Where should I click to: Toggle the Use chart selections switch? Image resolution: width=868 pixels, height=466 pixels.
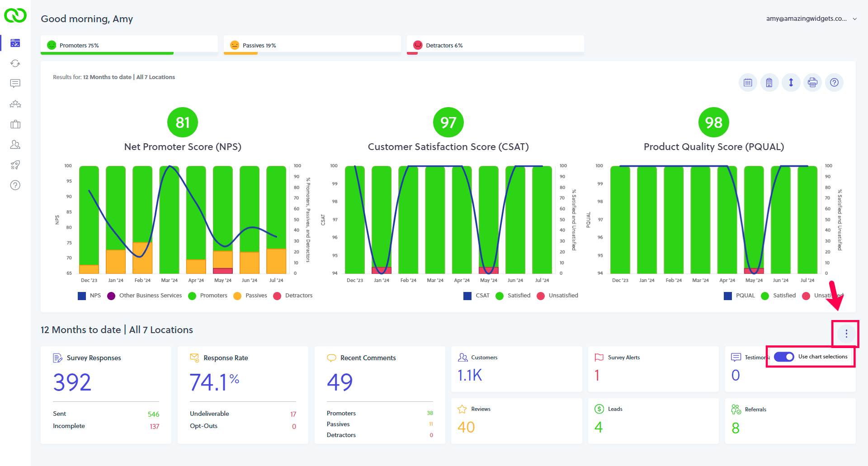tap(784, 357)
